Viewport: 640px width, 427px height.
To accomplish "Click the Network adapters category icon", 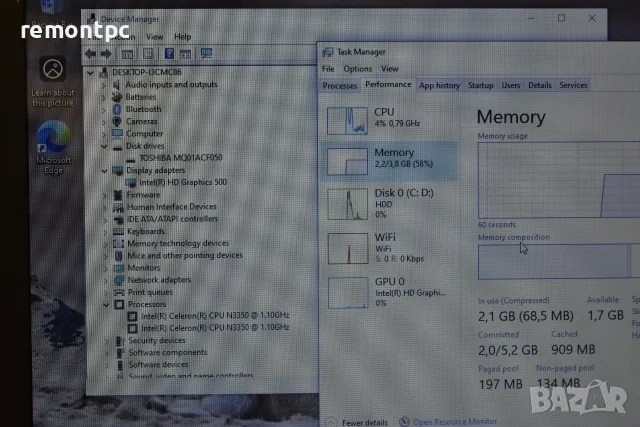I will pos(119,280).
